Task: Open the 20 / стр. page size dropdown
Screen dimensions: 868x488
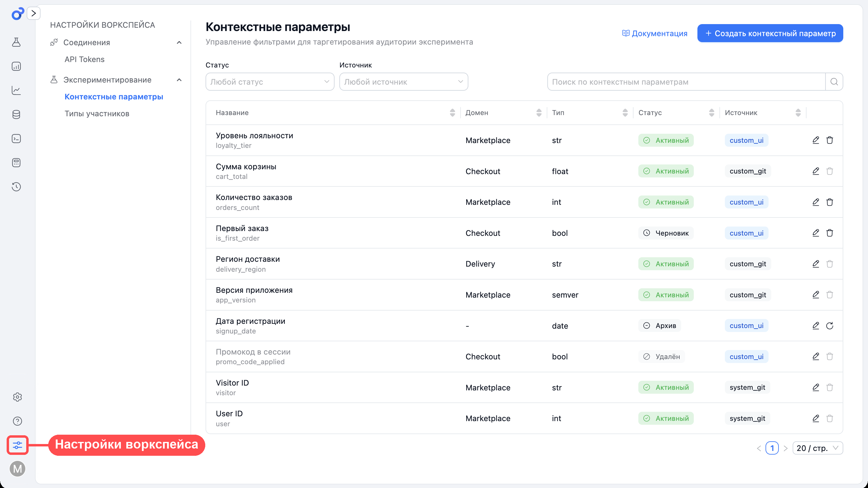Action: click(x=817, y=448)
